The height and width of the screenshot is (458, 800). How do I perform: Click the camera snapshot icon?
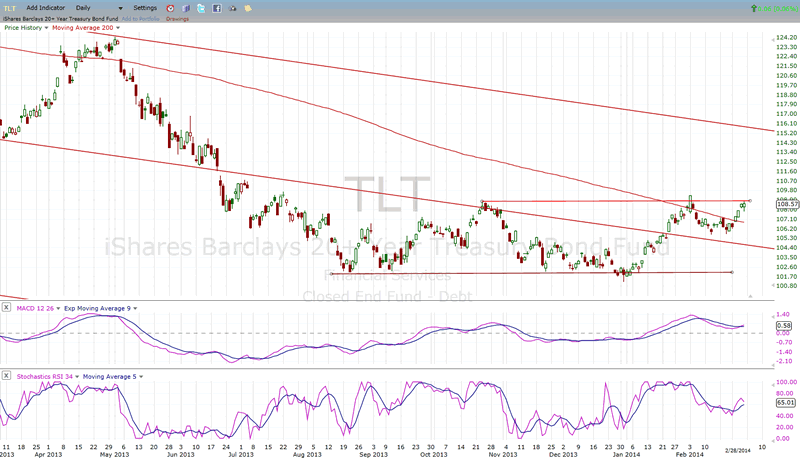[232, 8]
